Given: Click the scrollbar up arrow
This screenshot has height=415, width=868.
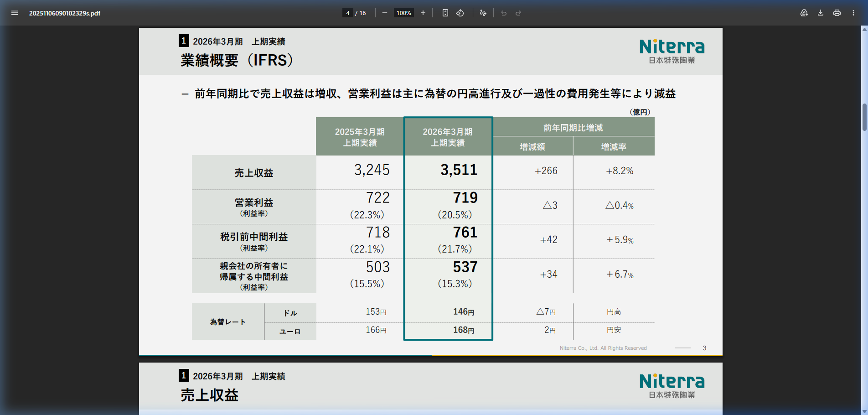Looking at the screenshot, I should (x=864, y=30).
